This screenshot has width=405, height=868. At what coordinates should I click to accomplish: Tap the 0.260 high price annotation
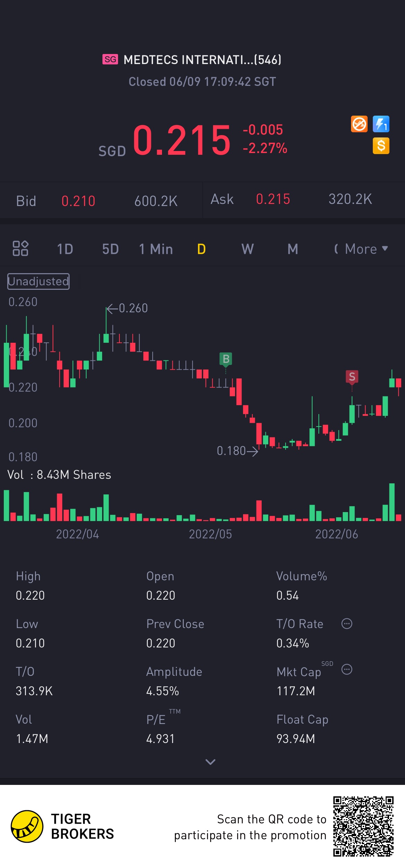[x=133, y=308]
